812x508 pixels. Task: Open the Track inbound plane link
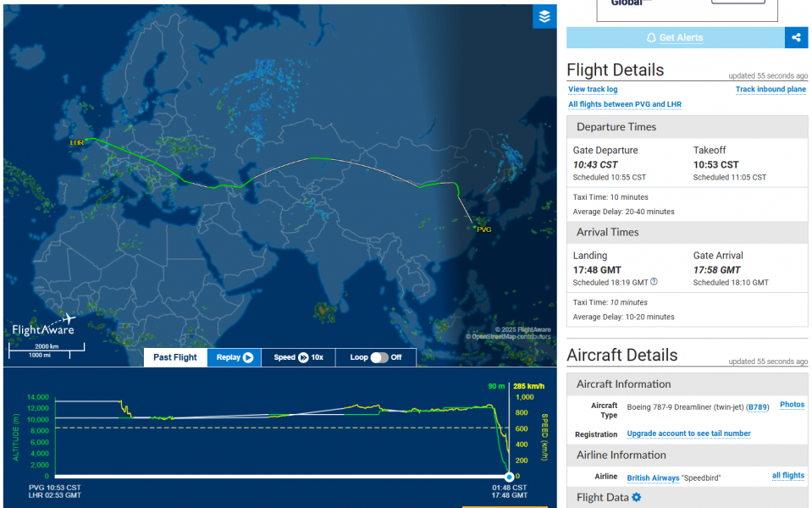click(771, 89)
